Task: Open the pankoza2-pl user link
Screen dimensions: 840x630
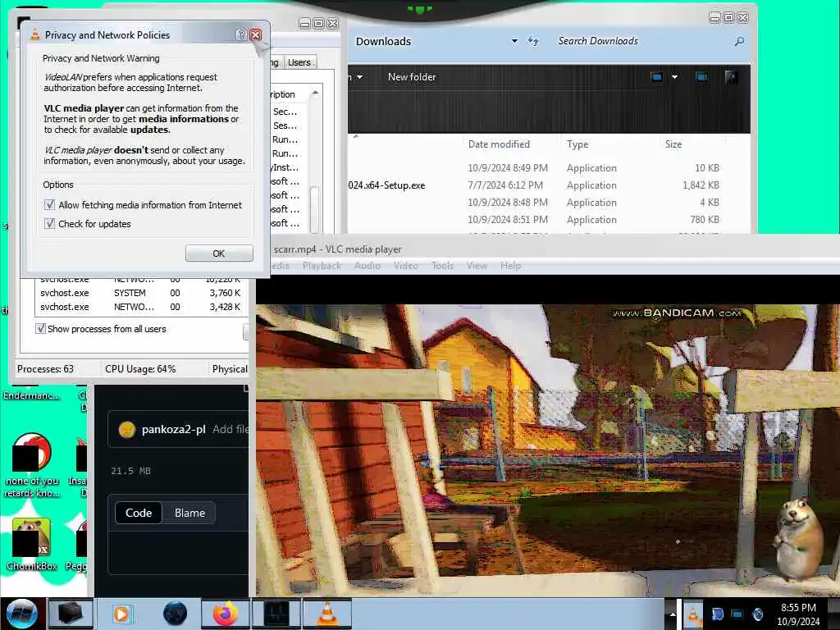Action: click(x=174, y=430)
